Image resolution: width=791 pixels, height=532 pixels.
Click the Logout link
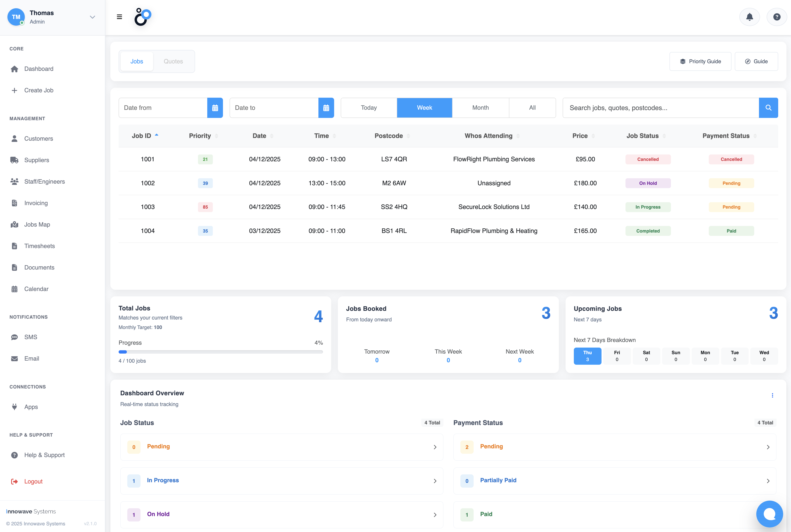click(x=33, y=481)
